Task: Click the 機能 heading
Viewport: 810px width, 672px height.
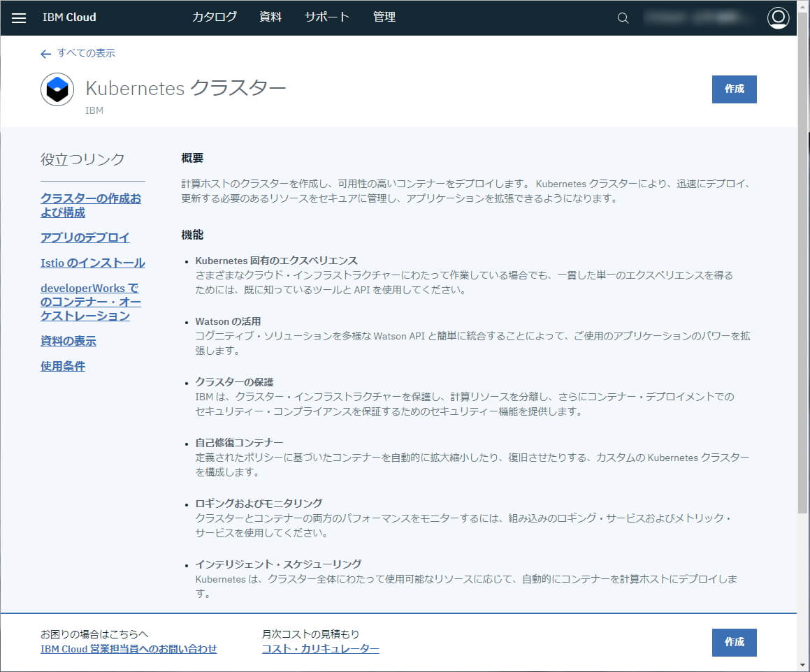Action: (192, 235)
